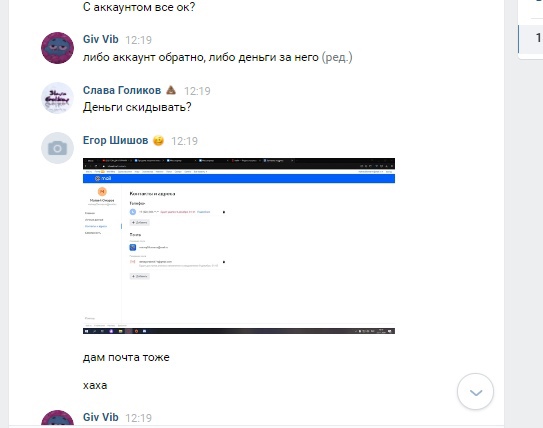Click Giv Vib's avatar beside the account-or-money message
This screenshot has width=543, height=428.
click(57, 48)
